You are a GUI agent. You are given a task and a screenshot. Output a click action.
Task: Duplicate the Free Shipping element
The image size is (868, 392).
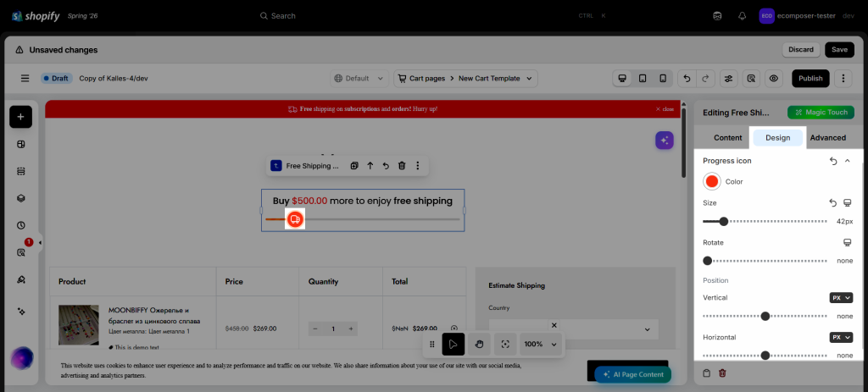pos(354,166)
